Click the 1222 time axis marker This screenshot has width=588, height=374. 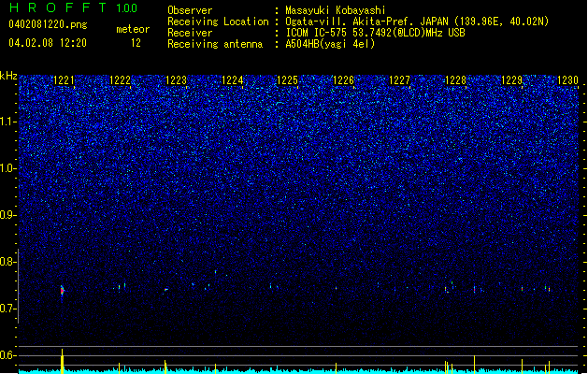click(120, 80)
